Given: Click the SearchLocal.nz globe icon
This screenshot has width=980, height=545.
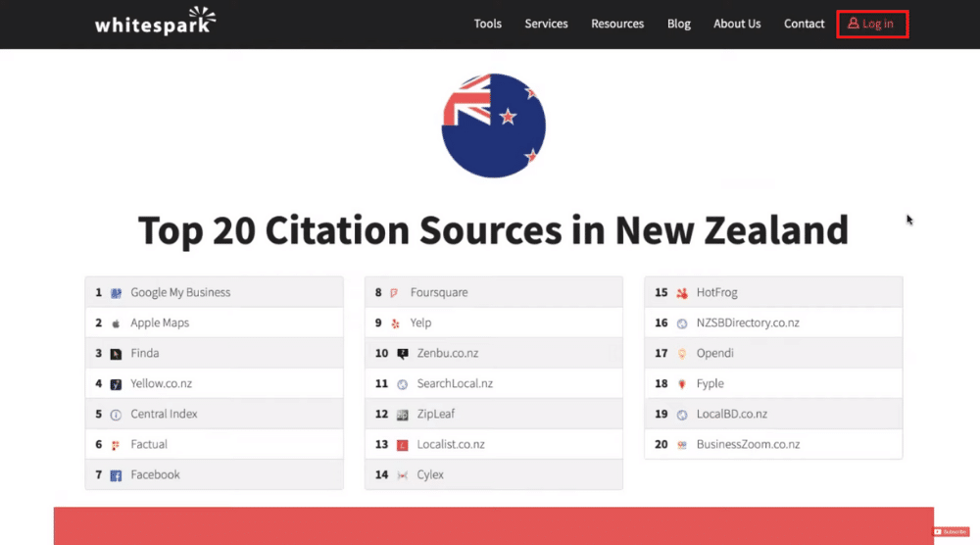Looking at the screenshot, I should tap(403, 384).
